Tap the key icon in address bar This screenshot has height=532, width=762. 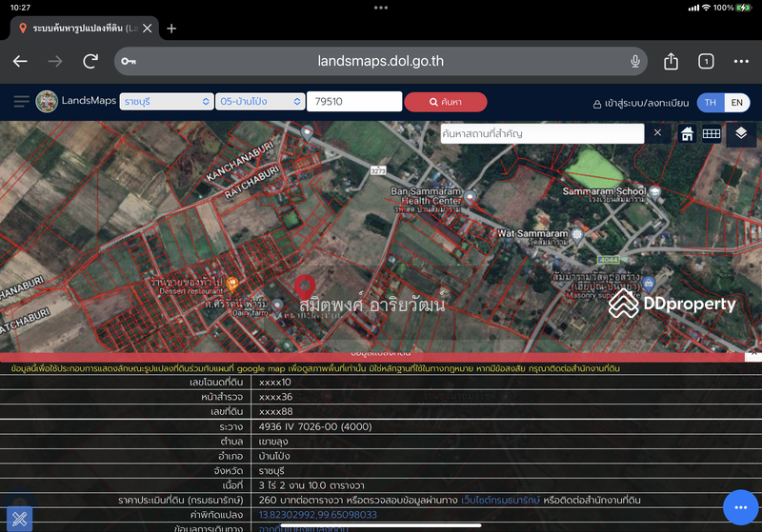(129, 61)
